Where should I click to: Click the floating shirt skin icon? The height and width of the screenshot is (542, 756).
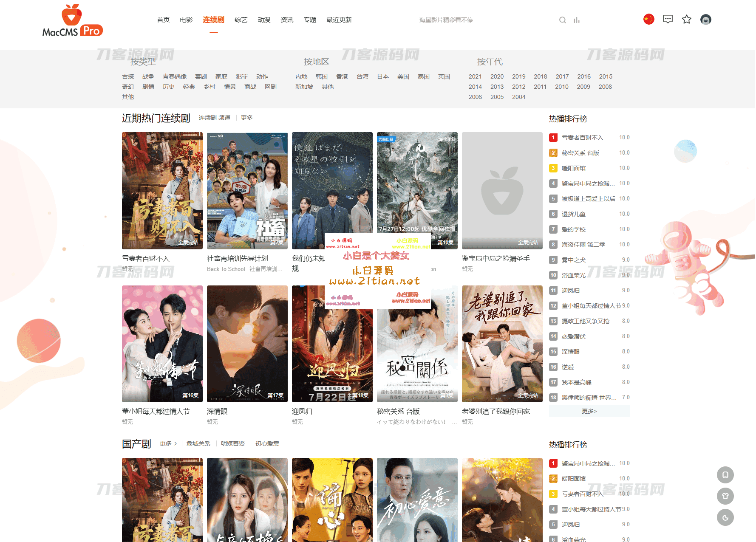(725, 496)
